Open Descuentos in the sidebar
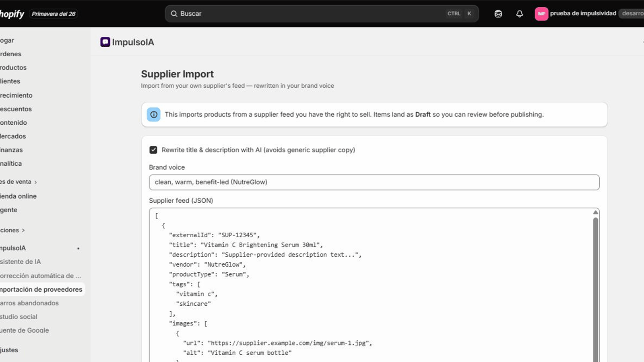The height and width of the screenshot is (362, 644). tap(16, 109)
